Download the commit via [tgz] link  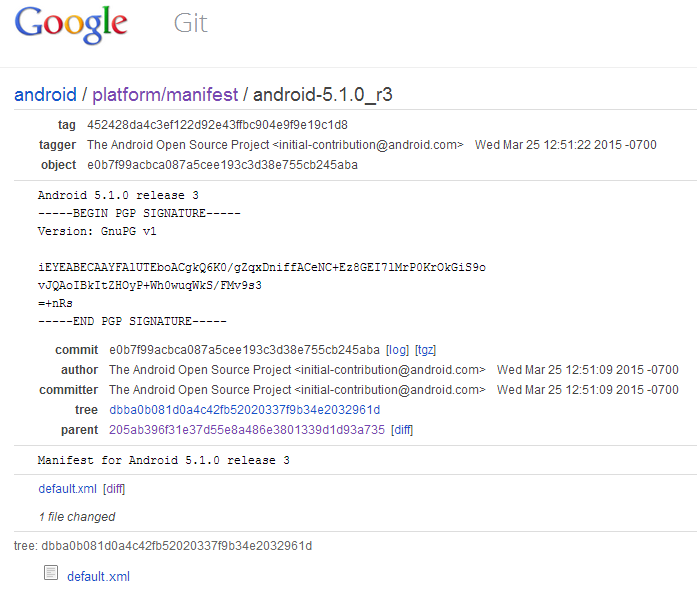(x=425, y=350)
